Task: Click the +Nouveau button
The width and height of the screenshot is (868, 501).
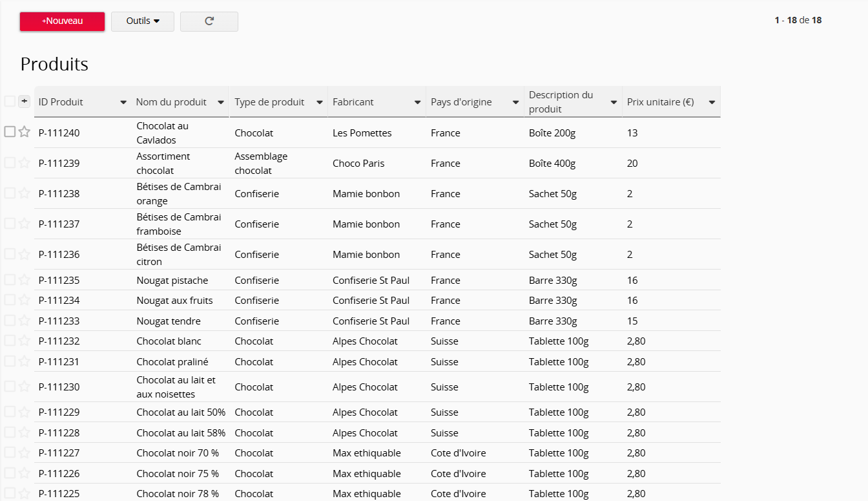Action: pos(63,21)
